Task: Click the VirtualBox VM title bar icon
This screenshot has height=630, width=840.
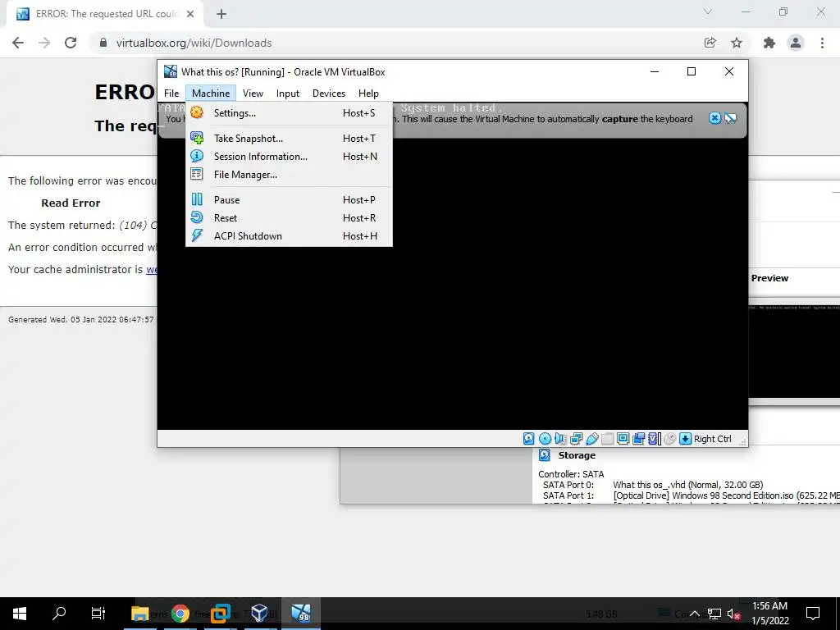Action: tap(171, 71)
